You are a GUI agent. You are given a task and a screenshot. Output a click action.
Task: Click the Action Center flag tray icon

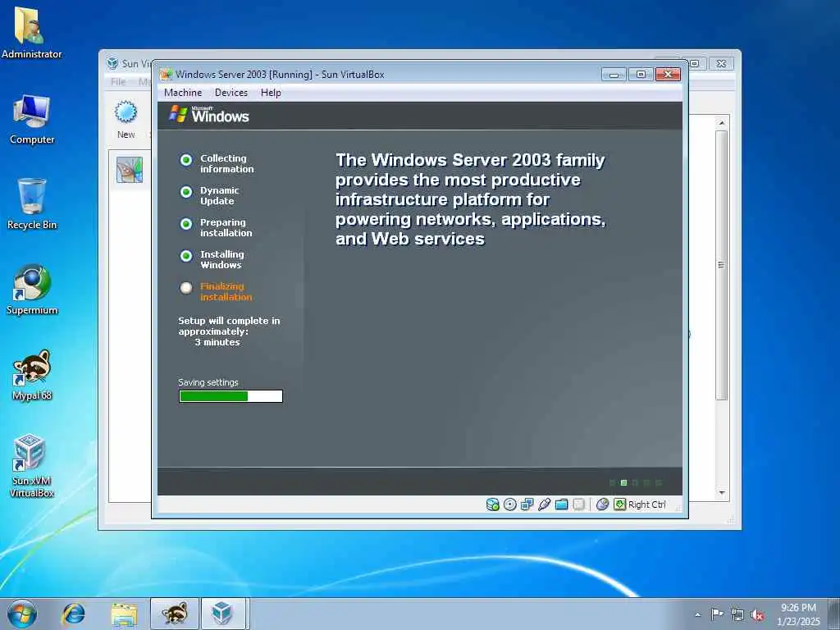coord(717,614)
